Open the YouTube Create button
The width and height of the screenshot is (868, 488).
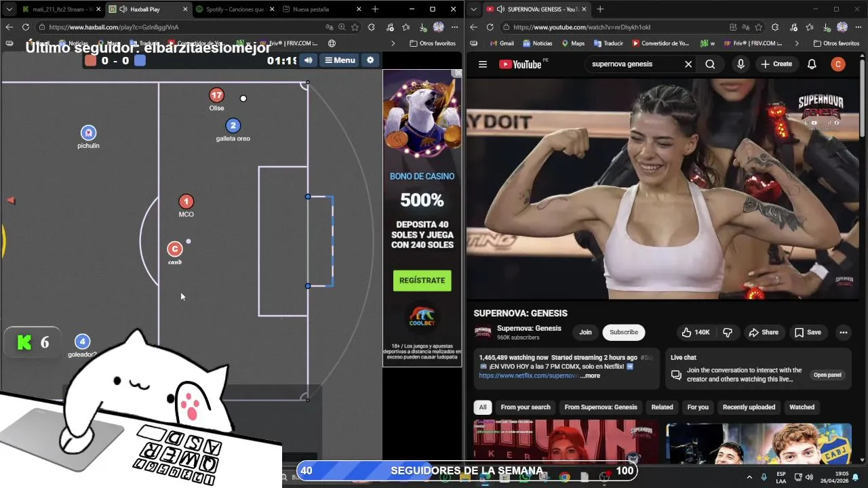(x=776, y=64)
